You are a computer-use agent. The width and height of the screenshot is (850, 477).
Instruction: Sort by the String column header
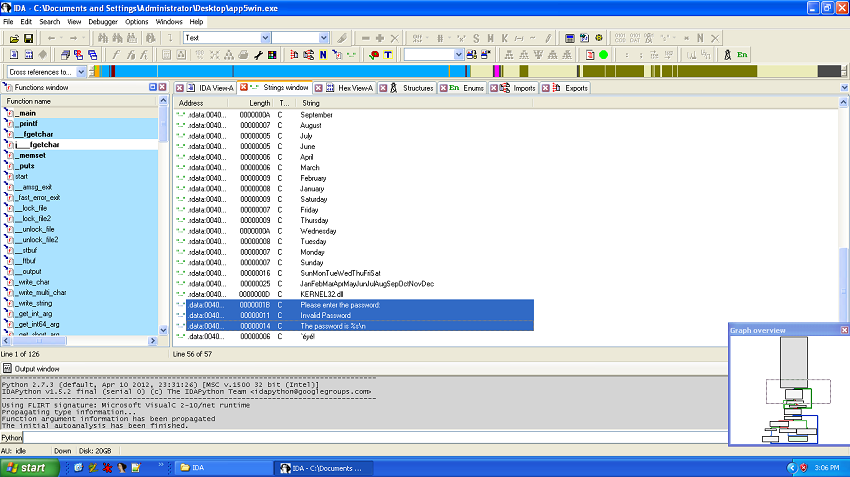pos(415,103)
